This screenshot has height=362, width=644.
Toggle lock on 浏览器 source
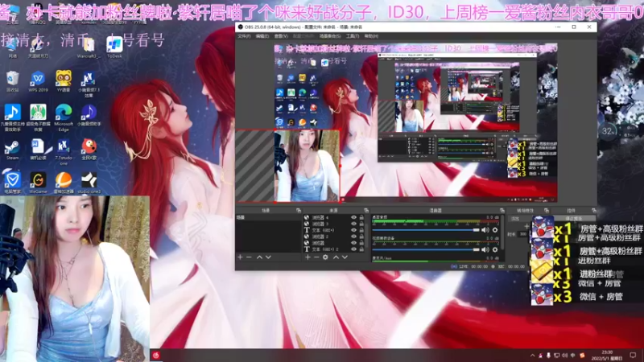tap(361, 243)
